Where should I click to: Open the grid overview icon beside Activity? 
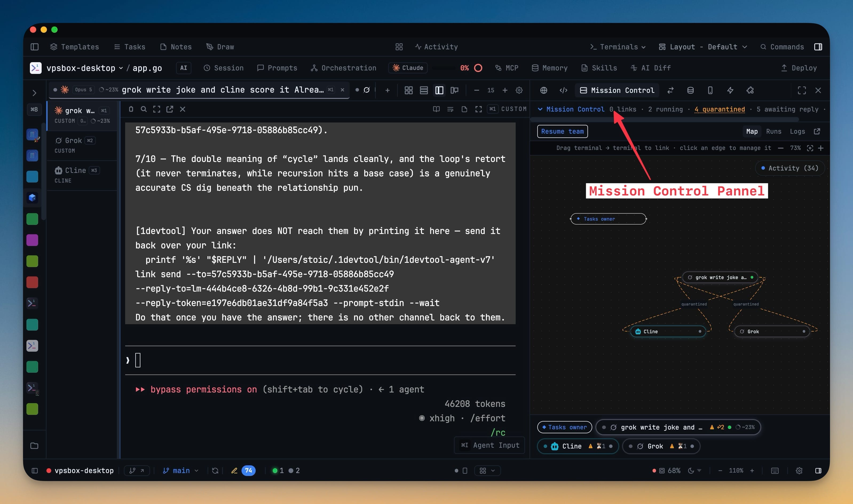399,47
